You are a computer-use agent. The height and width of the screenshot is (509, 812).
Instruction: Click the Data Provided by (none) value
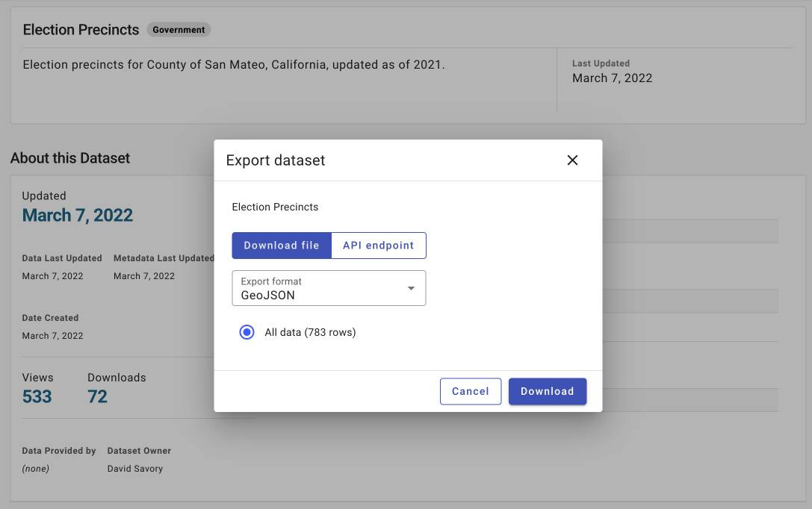point(36,469)
